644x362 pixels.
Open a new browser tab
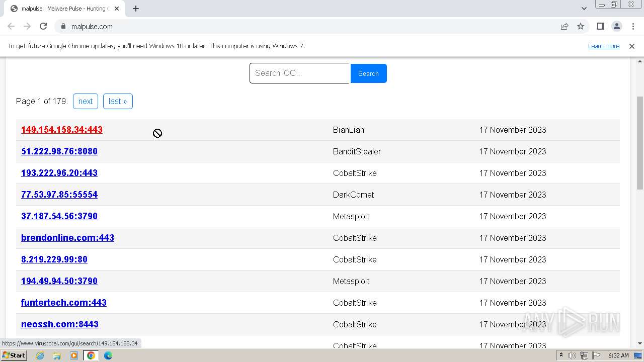click(136, 9)
